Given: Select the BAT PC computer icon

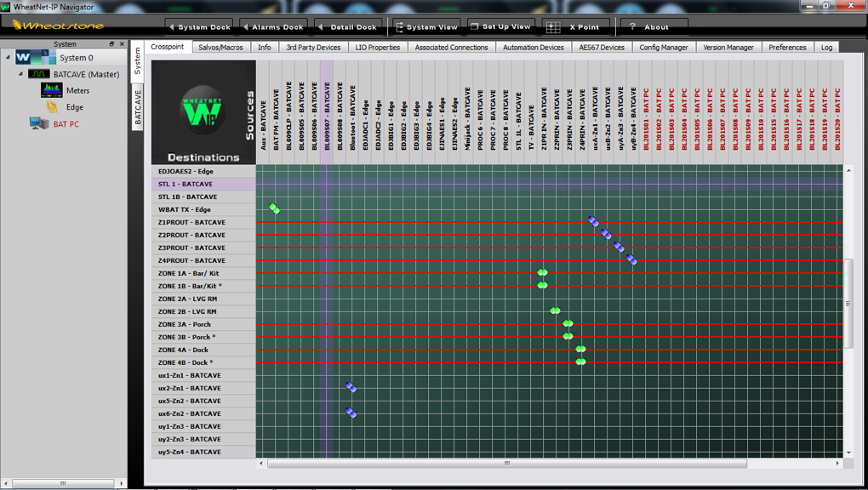Looking at the screenshot, I should (x=39, y=123).
